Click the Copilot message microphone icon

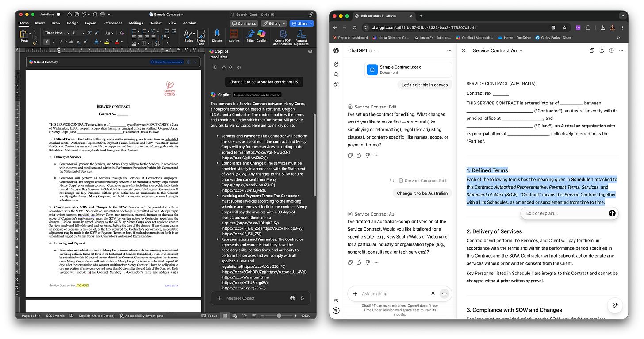pyautogui.click(x=302, y=298)
